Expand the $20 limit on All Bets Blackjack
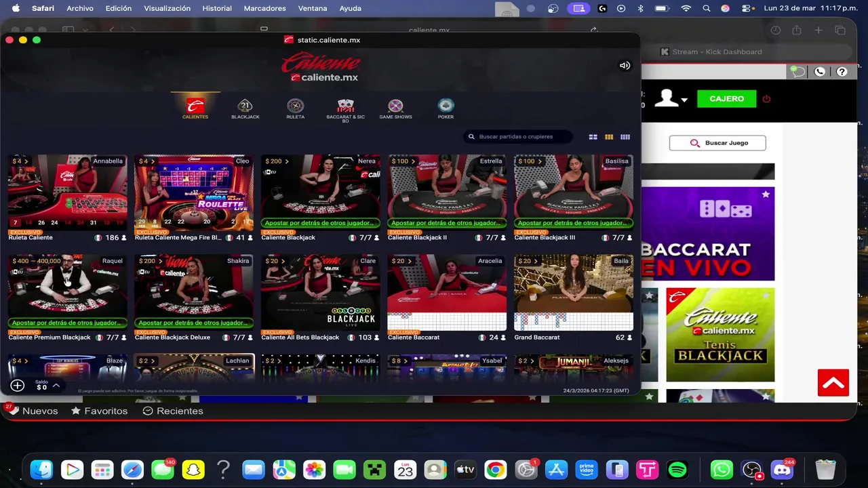The height and width of the screenshot is (488, 868). 275,261
